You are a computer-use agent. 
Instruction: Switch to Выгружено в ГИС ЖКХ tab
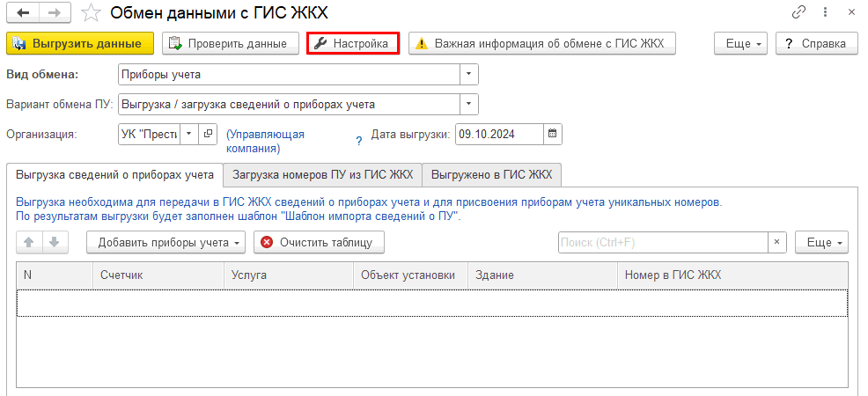pos(491,174)
